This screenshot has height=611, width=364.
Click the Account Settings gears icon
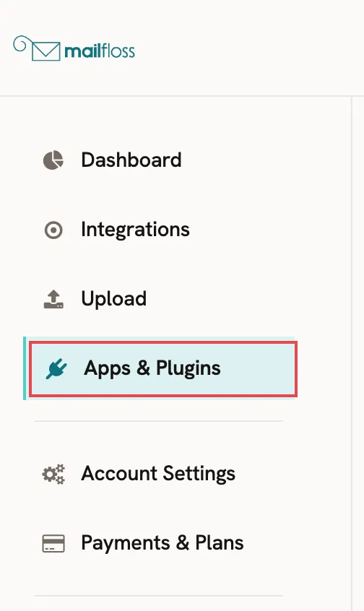[53, 474]
